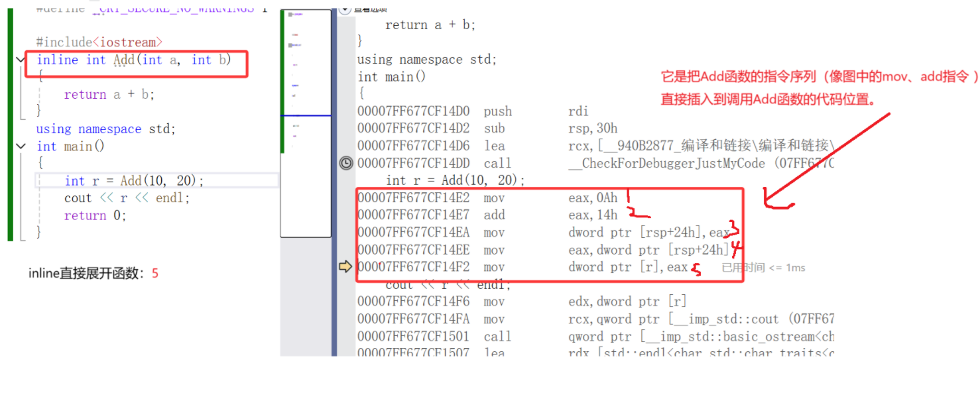The image size is (980, 395).
Task: Click 'int main()' line in source editor
Action: [x=71, y=146]
